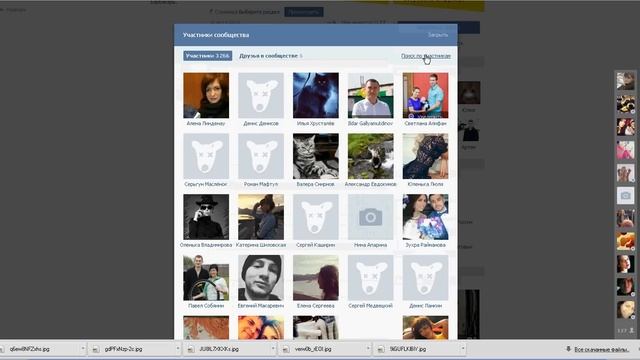The image size is (640, 360).
Task: Open the downloaded gdPF jpg file
Action: pyautogui.click(x=124, y=349)
